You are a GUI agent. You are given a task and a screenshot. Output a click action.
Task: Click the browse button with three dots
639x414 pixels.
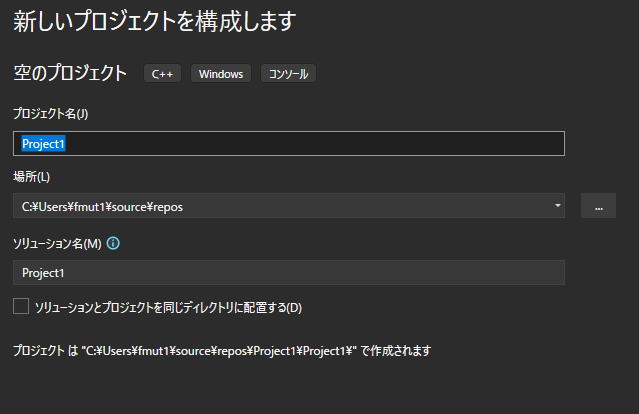tap(598, 206)
